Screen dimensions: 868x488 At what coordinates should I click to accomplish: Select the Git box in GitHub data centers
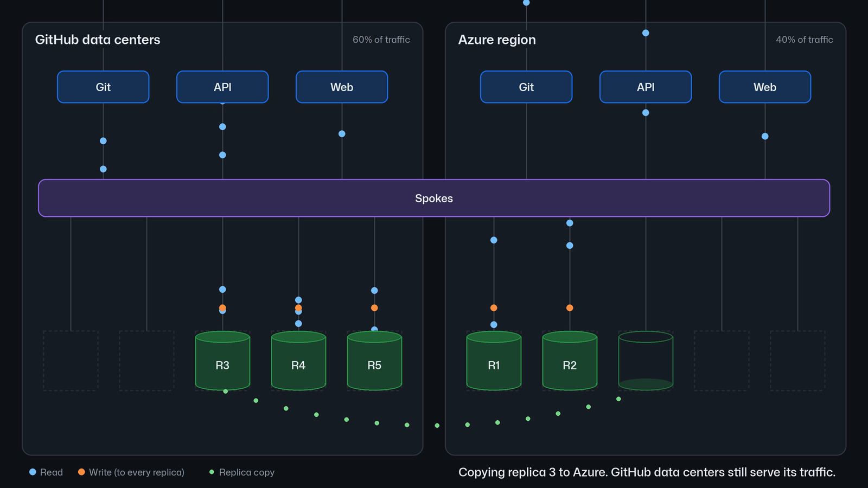coord(103,87)
